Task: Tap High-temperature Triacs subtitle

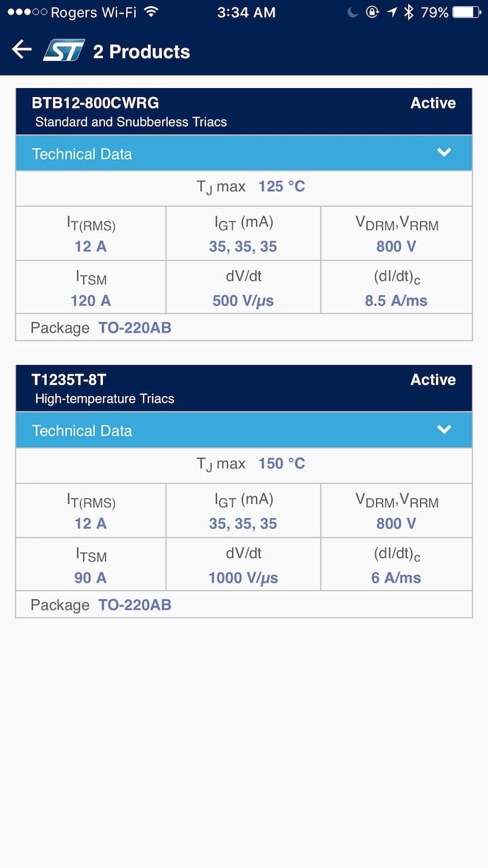Action: point(104,399)
